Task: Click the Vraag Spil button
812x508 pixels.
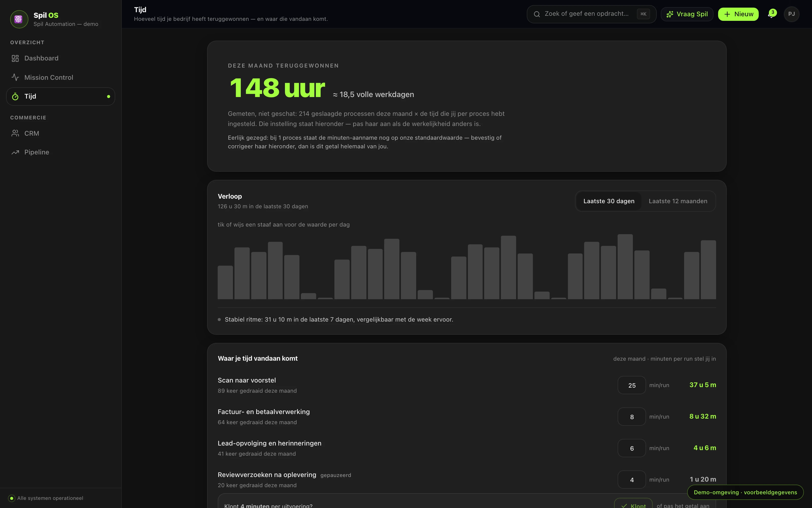Action: point(687,14)
